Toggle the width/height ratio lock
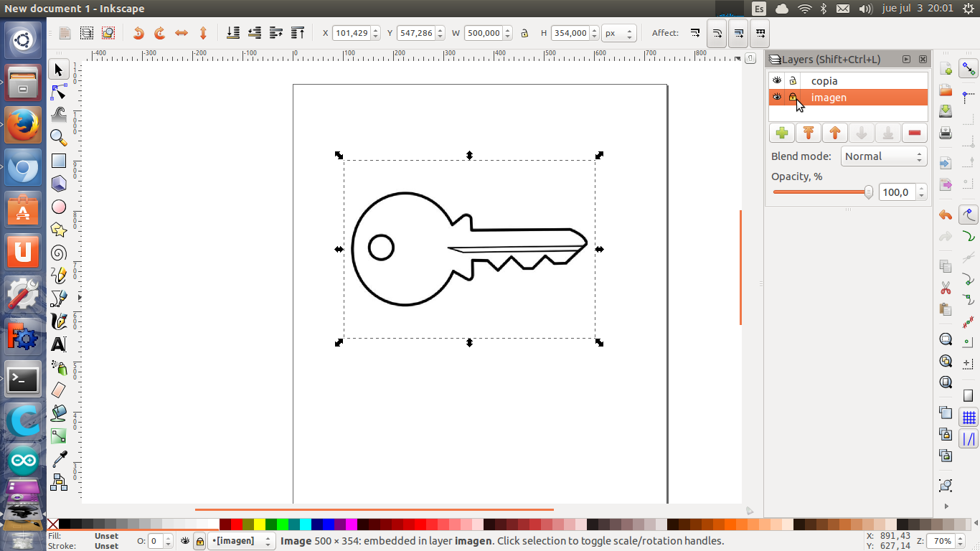The image size is (980, 551). tap(524, 33)
